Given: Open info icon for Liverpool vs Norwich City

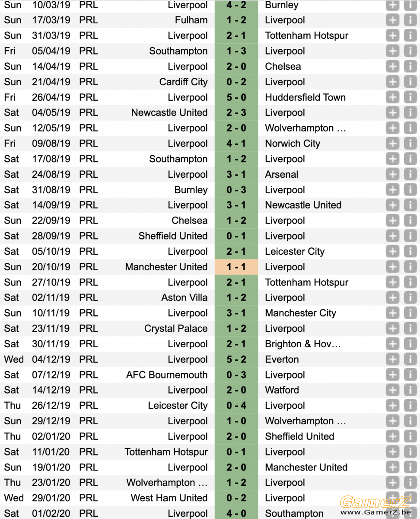Looking at the screenshot, I should (410, 144).
